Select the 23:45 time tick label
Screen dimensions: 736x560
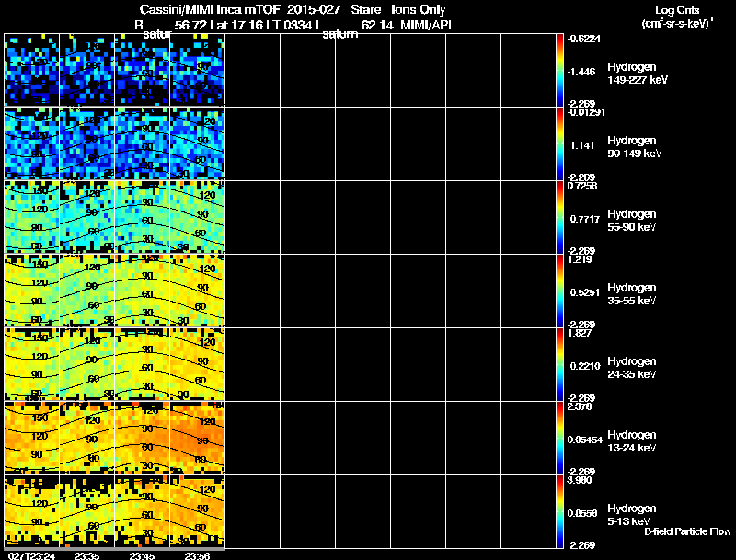[143, 554]
